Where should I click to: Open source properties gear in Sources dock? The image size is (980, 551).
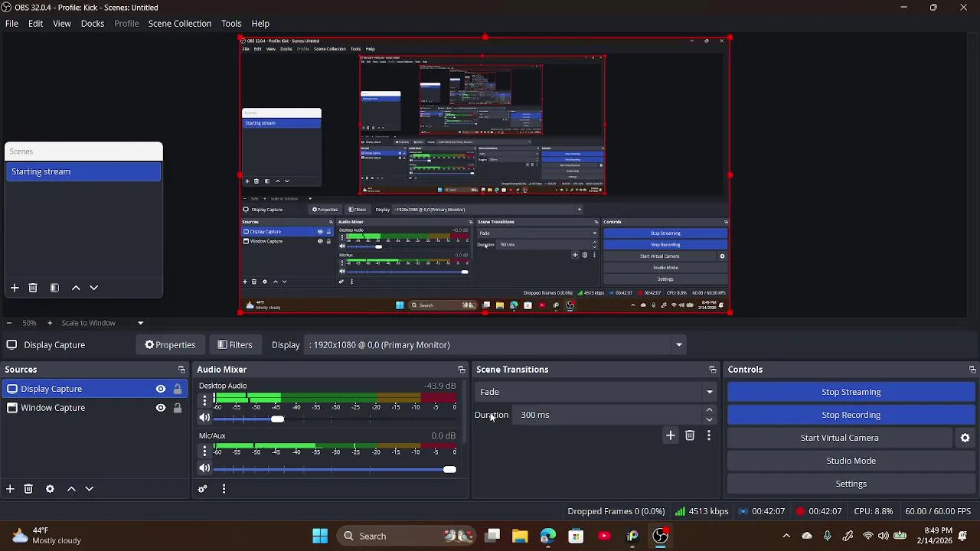coord(50,489)
